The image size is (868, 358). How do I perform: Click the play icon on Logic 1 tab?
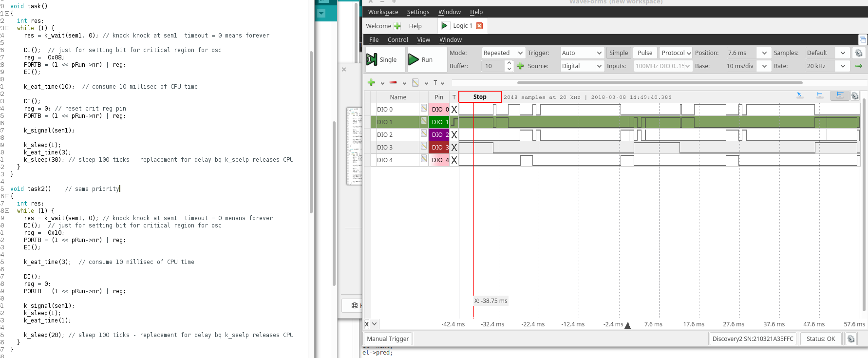click(444, 26)
